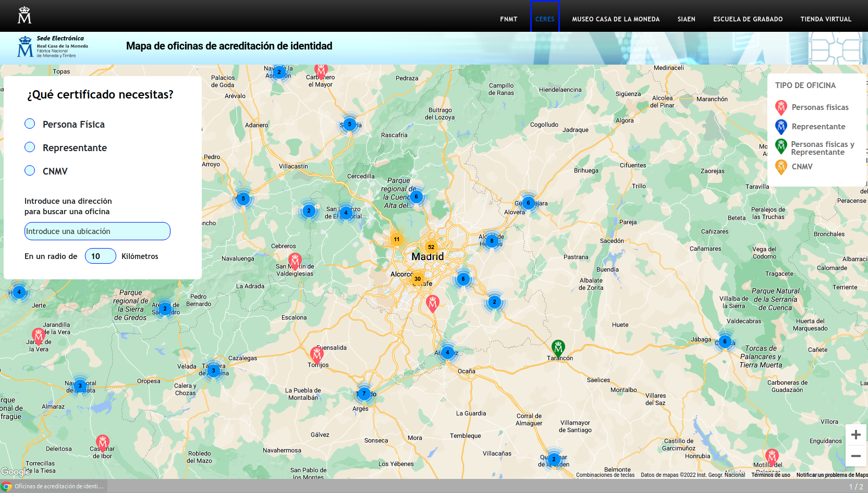The image size is (868, 493).
Task: Click the Chrome taskbar item Oficinas de acreditación
Action: (x=54, y=486)
